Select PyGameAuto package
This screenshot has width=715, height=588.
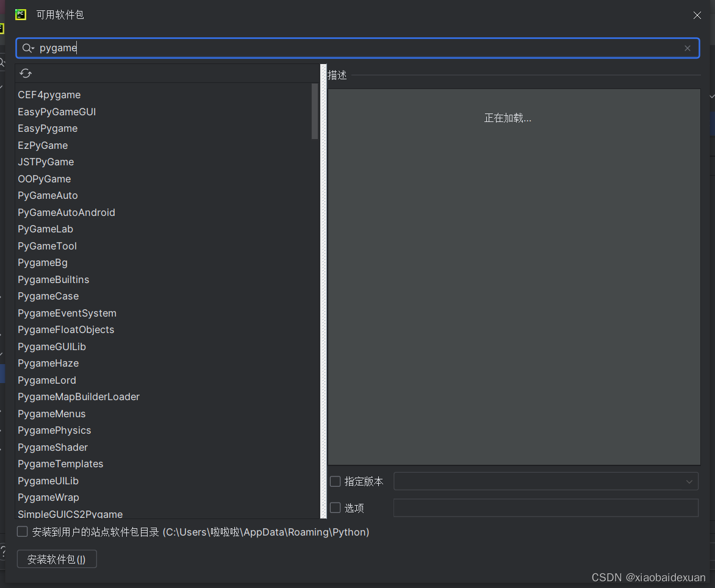[48, 196]
